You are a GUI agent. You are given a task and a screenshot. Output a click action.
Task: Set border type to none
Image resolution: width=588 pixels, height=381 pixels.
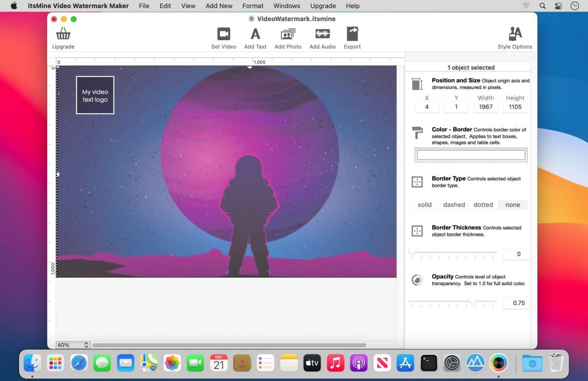(x=512, y=205)
